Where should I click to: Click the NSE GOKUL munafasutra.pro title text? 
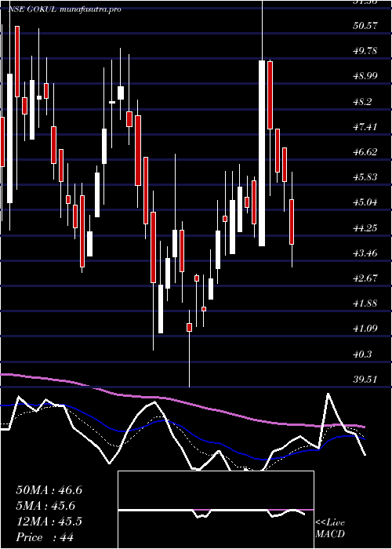click(64, 9)
